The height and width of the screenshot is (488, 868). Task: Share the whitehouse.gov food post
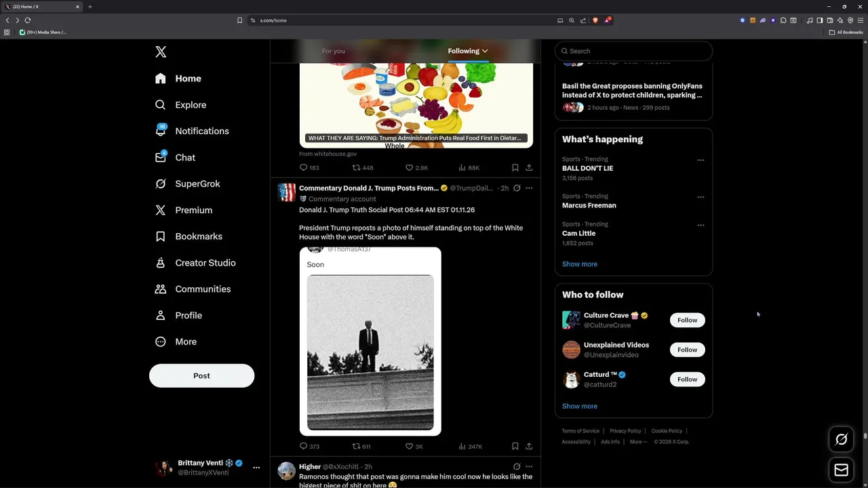pyautogui.click(x=529, y=167)
